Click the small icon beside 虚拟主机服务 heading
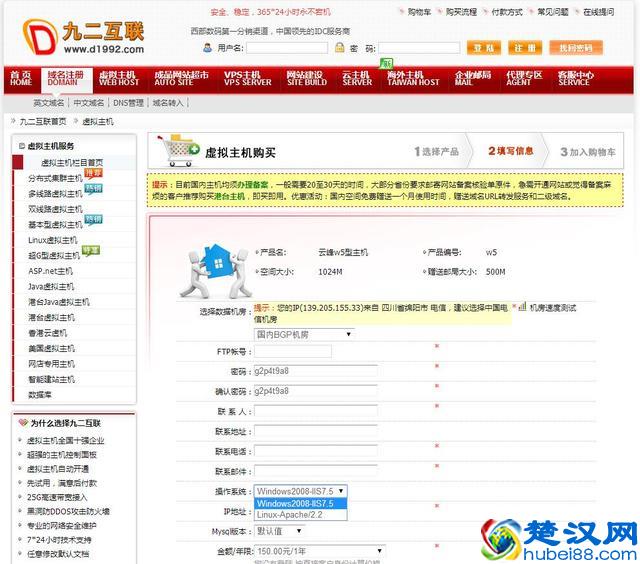The width and height of the screenshot is (640, 564). pyautogui.click(x=22, y=146)
